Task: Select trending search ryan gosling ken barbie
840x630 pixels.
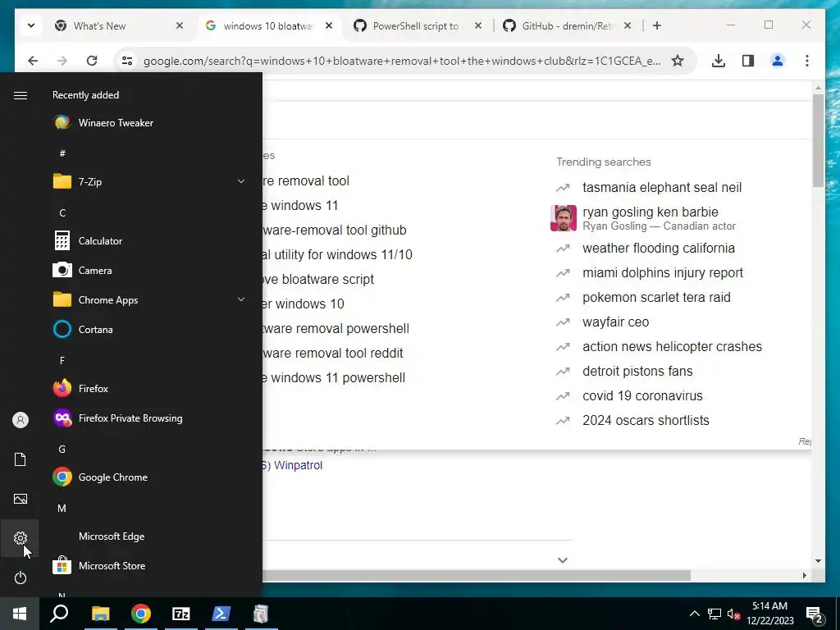Action: (650, 212)
